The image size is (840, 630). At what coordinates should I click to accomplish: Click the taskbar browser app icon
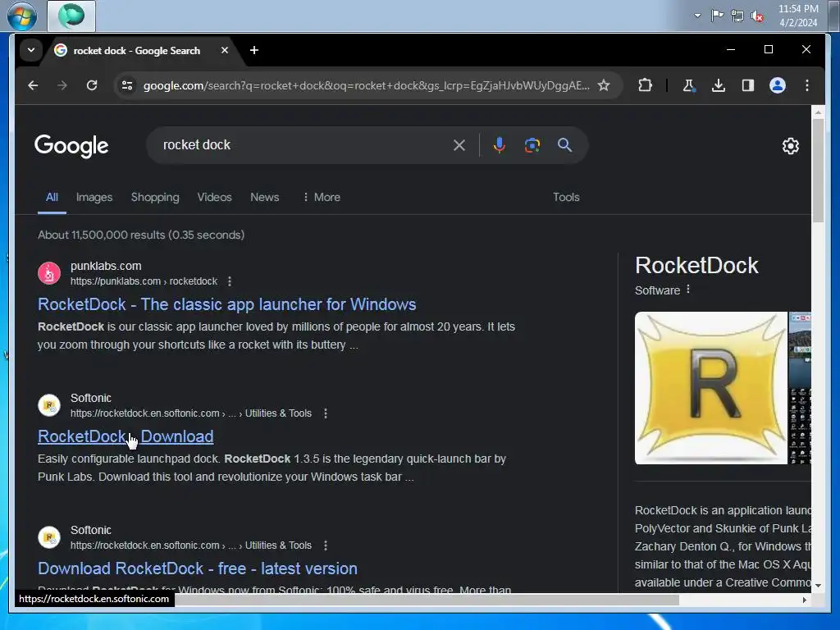coord(71,16)
